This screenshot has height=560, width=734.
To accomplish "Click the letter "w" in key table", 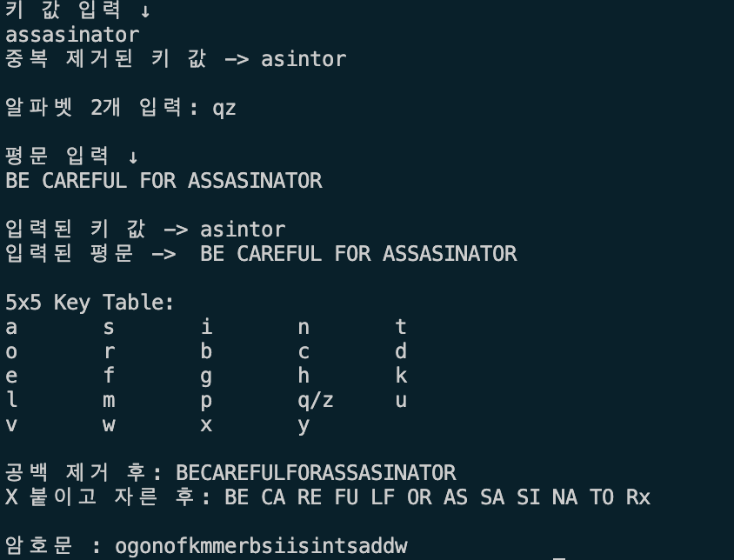I will [109, 425].
